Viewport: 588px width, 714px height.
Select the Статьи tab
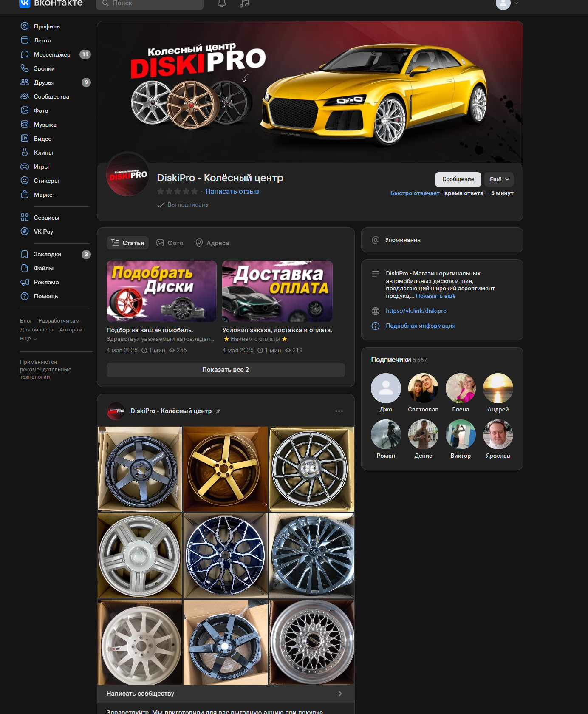coord(127,243)
